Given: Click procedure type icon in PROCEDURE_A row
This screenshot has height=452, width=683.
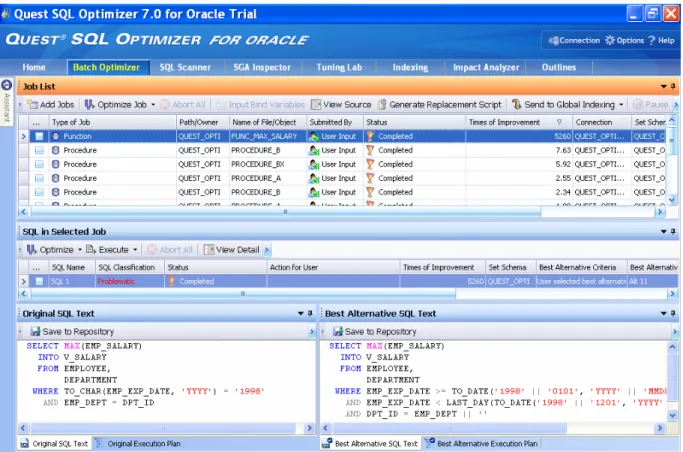Looking at the screenshot, I should [55, 178].
